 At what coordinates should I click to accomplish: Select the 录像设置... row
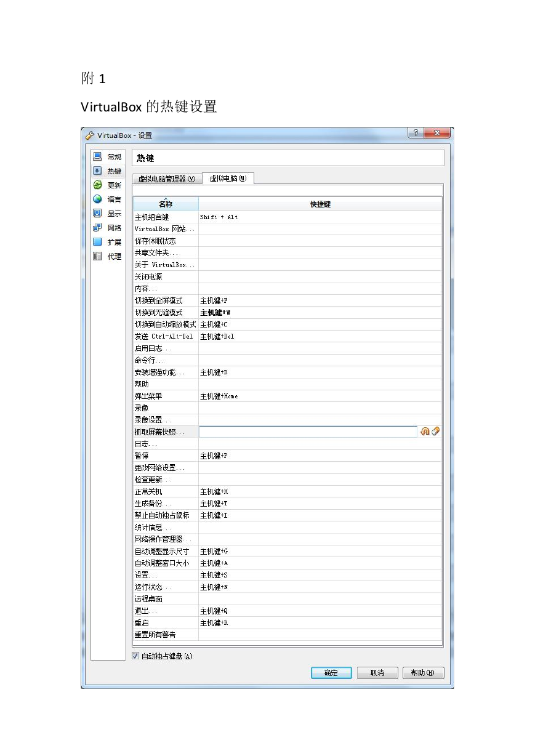[x=288, y=420]
